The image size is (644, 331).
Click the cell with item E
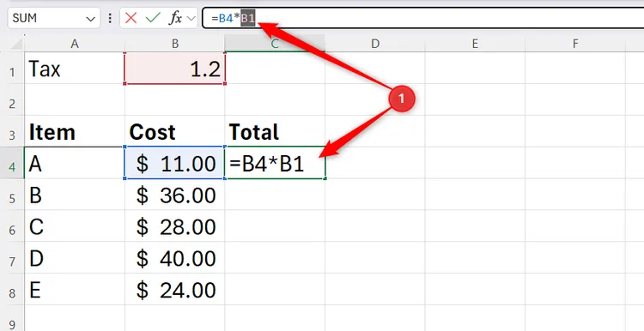[x=75, y=289]
